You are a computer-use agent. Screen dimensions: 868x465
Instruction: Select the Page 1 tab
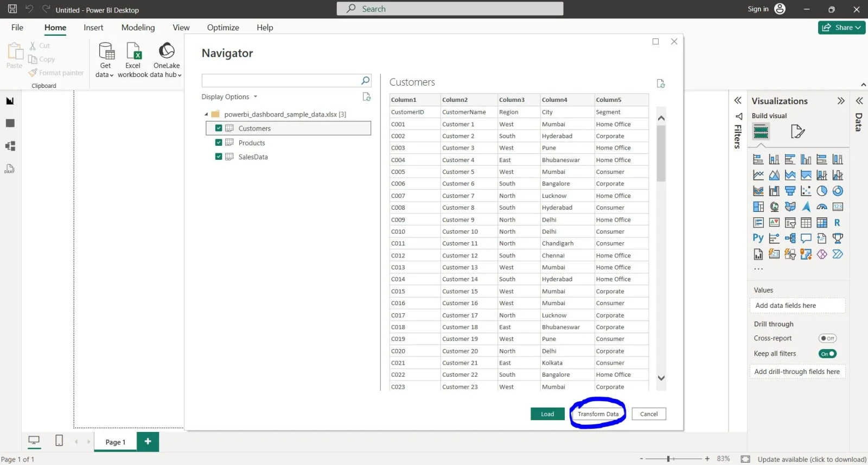115,442
